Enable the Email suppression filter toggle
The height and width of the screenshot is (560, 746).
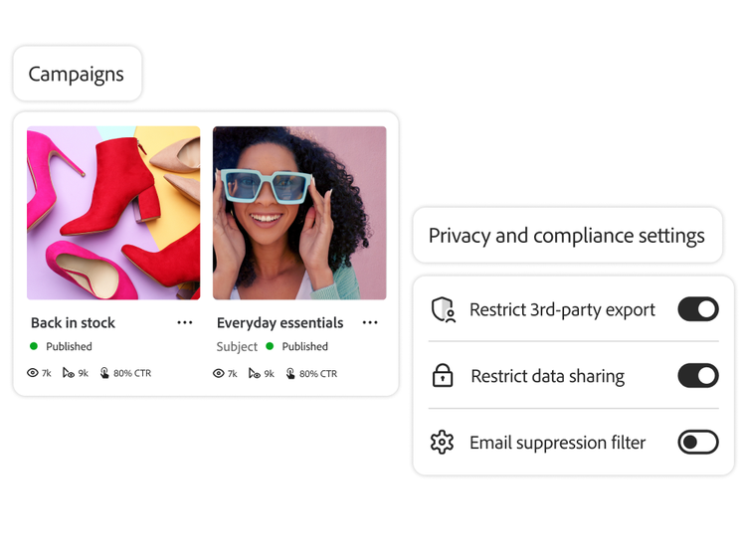click(697, 443)
